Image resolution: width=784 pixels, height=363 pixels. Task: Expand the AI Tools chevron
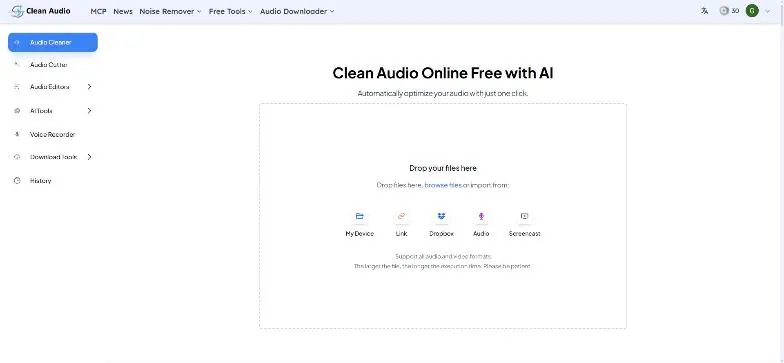pyautogui.click(x=89, y=110)
